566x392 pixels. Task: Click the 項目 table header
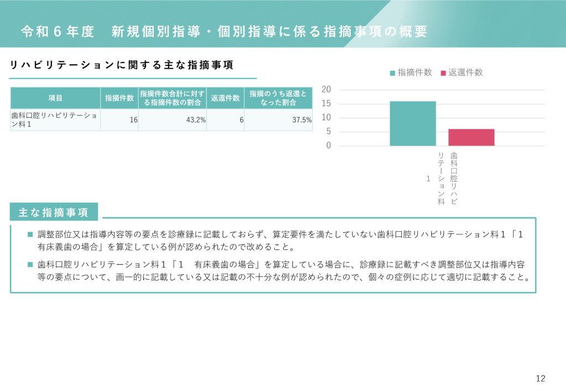pos(55,98)
